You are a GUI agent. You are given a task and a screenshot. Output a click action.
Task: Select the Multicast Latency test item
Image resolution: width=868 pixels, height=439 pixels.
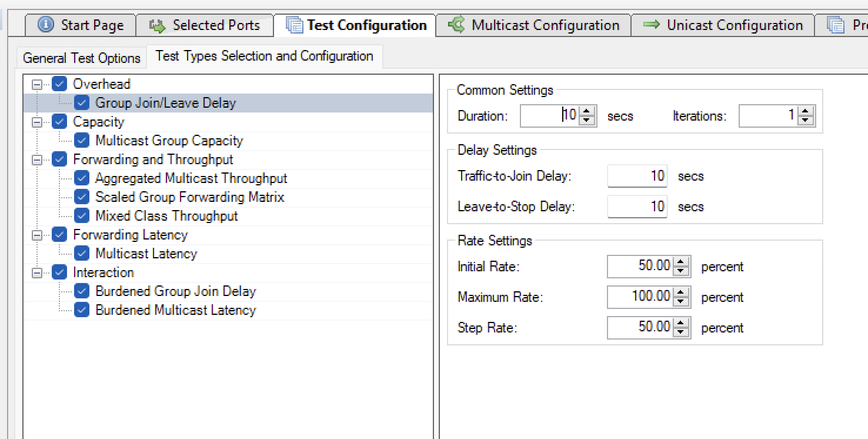click(146, 254)
